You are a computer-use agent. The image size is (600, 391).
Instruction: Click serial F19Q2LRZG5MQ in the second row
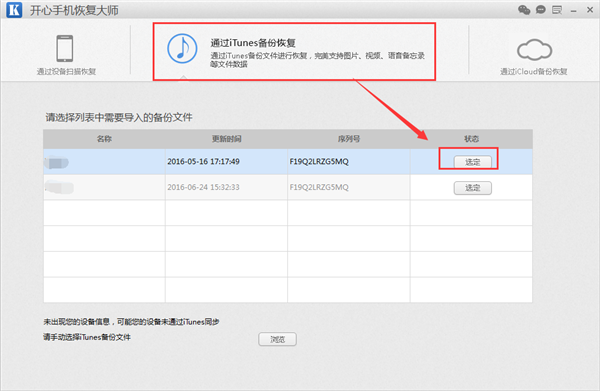tap(319, 187)
